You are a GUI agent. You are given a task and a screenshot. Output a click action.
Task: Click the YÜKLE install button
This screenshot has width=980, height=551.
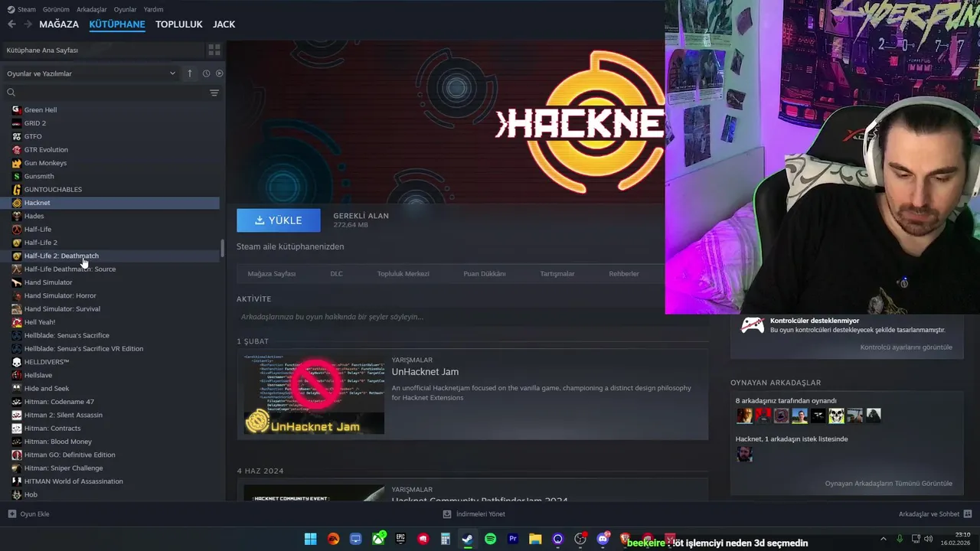click(279, 220)
